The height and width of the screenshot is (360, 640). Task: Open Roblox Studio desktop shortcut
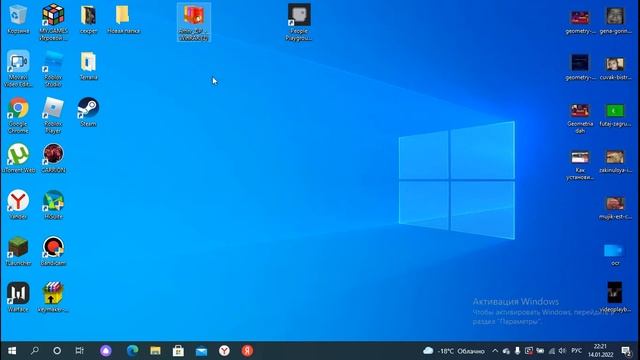tap(53, 69)
